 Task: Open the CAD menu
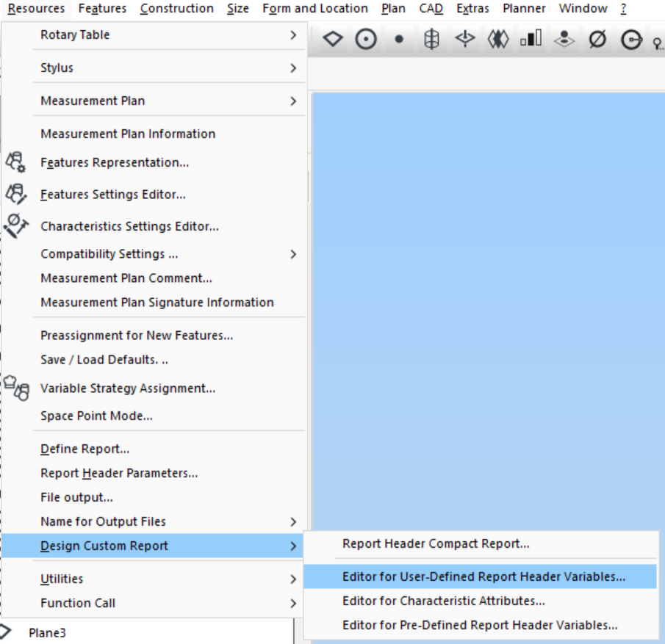pos(431,9)
